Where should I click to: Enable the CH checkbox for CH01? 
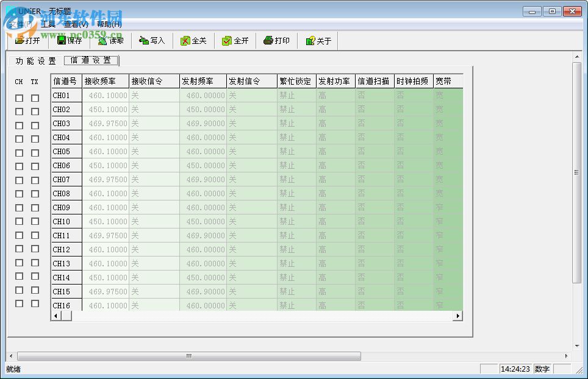(19, 96)
